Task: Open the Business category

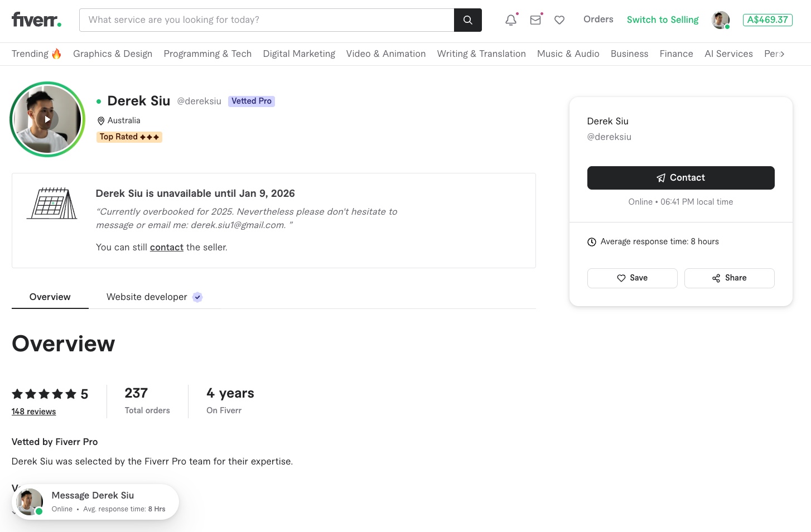Action: [630, 54]
